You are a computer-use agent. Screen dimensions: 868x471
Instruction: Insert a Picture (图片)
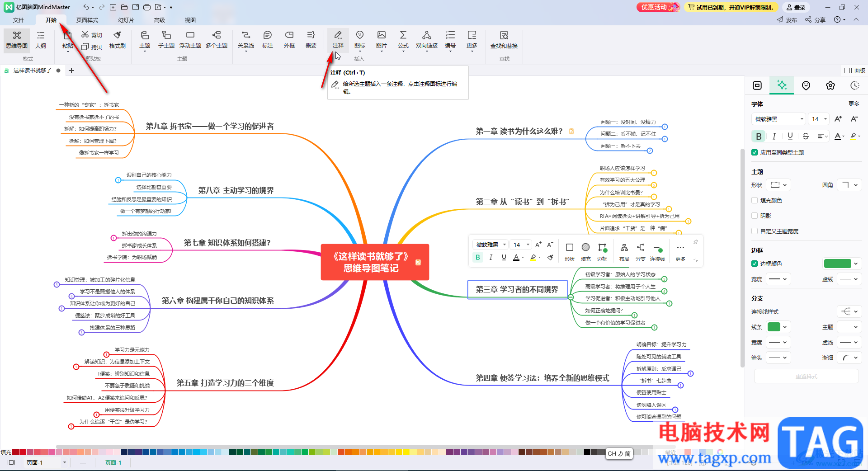point(382,40)
